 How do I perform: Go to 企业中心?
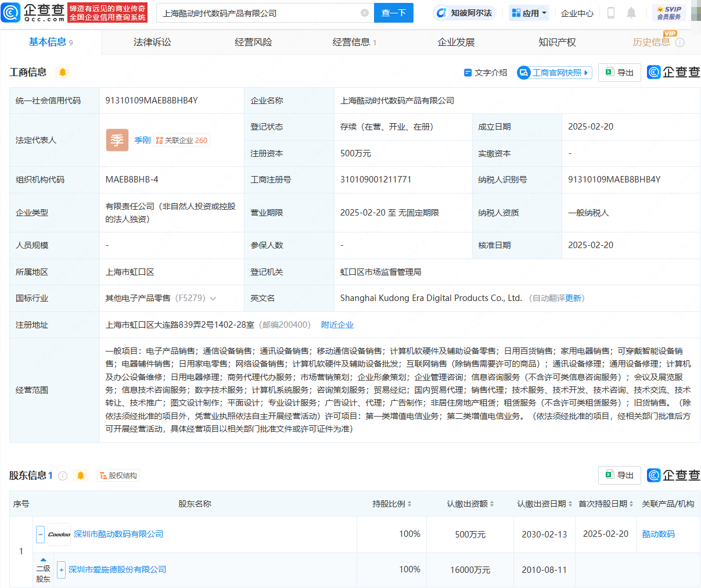(577, 13)
